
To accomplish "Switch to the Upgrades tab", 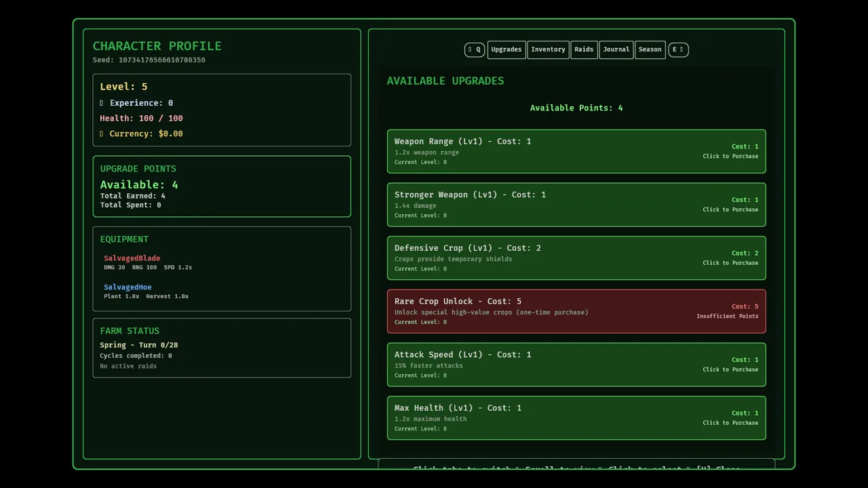I will (507, 49).
